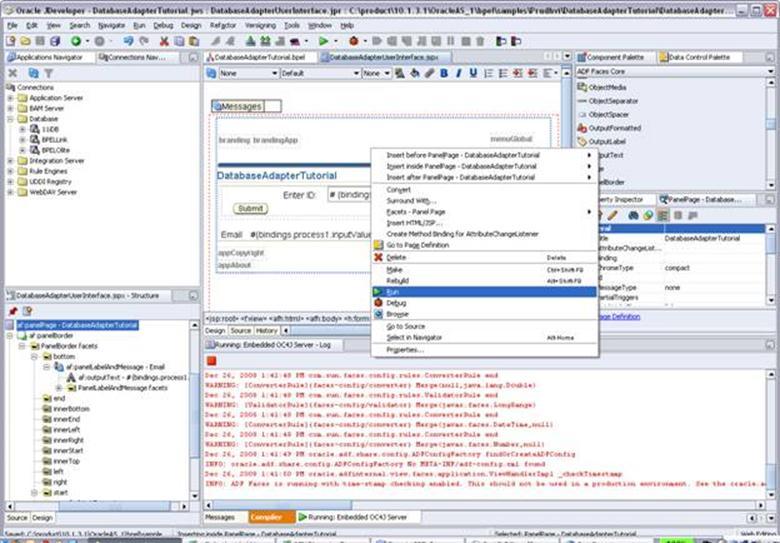Click the red Cut scissors icon

[164, 41]
